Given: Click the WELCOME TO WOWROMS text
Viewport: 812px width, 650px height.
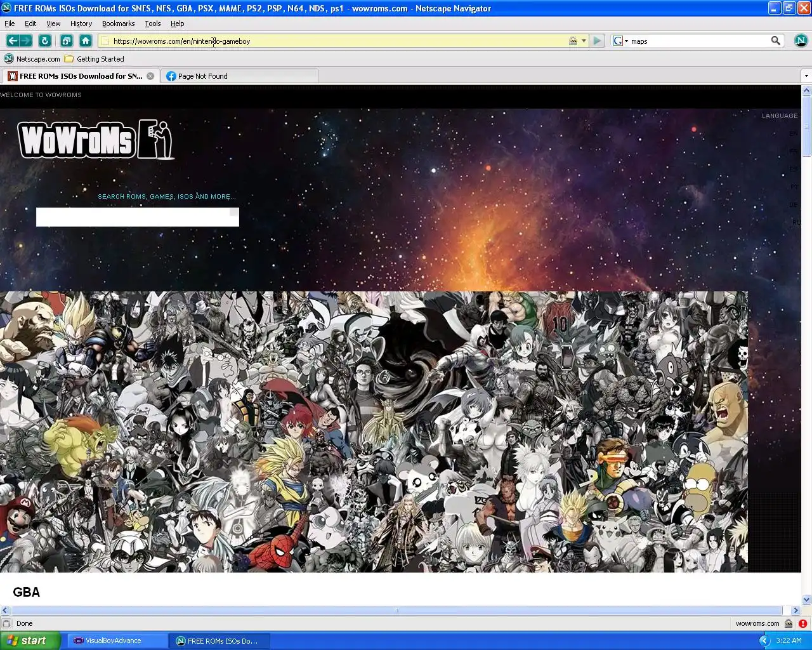Looking at the screenshot, I should (41, 95).
